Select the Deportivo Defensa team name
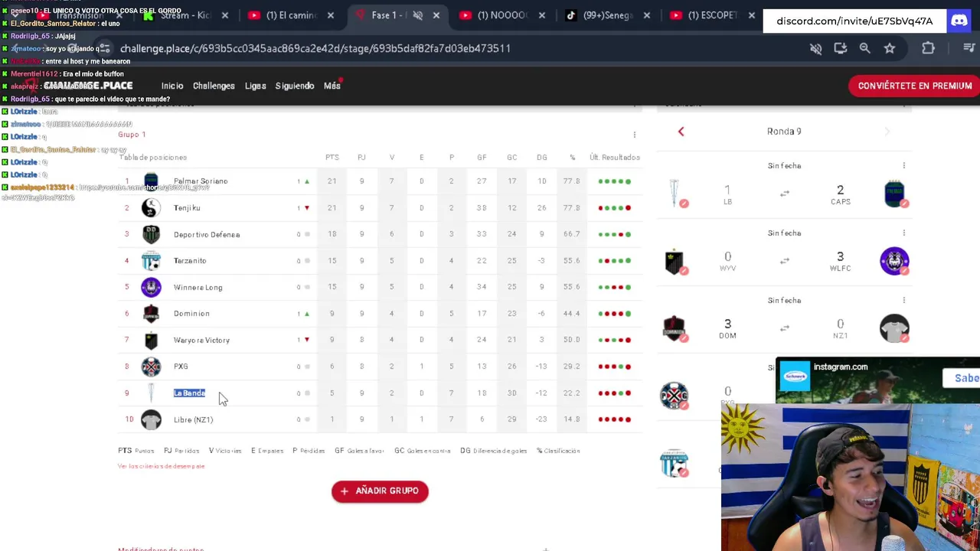The width and height of the screenshot is (980, 551). 207,234
